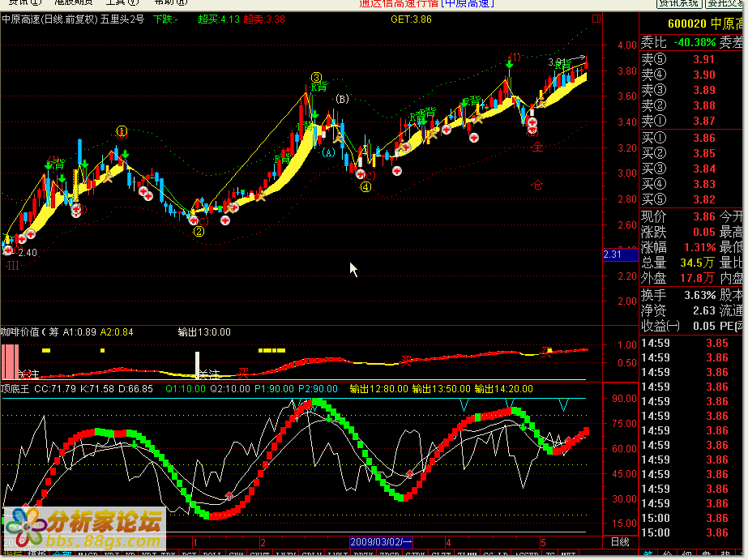Click month marker 2 on the timeline
The height and width of the screenshot is (560, 748).
click(263, 543)
